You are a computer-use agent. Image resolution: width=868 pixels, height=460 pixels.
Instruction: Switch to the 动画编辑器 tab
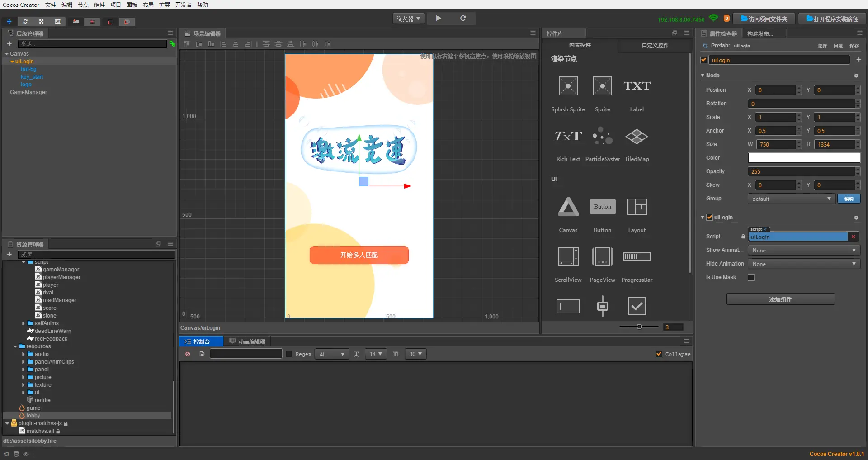pos(247,341)
